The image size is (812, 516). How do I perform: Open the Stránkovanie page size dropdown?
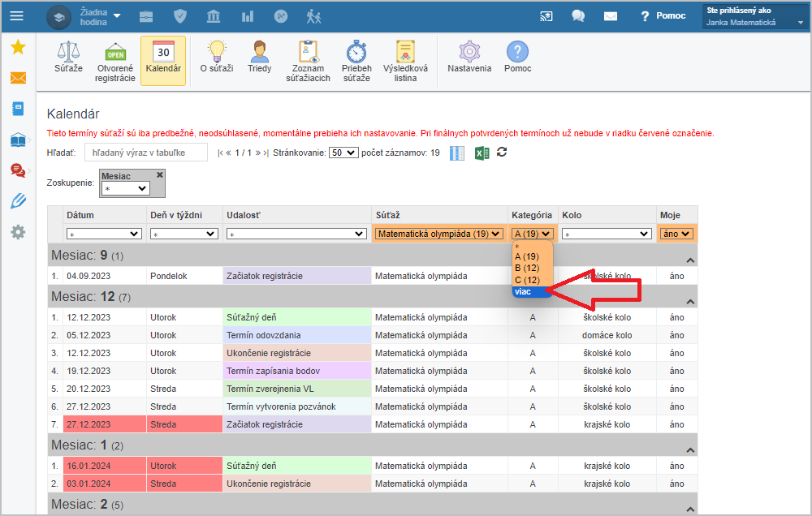click(343, 153)
